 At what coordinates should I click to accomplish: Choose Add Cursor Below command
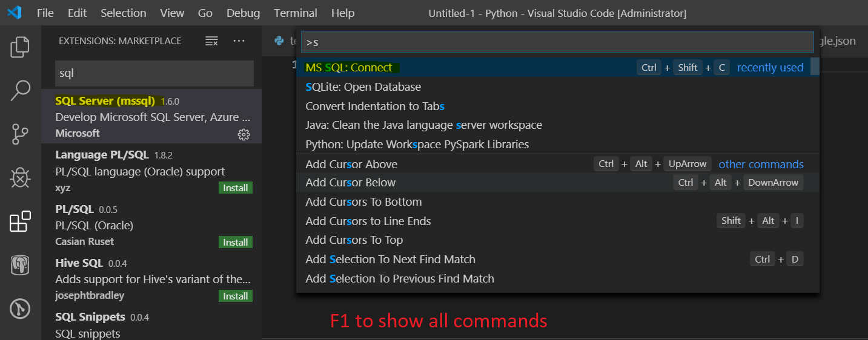(351, 183)
